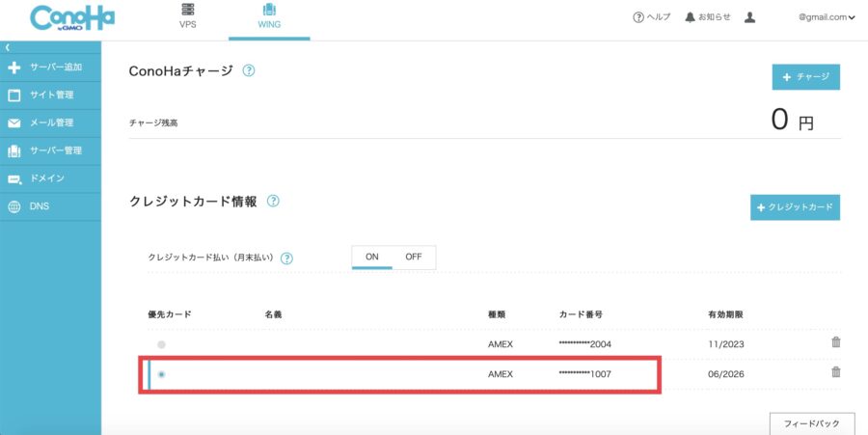The image size is (868, 435).
Task: Select the card ending 1007 as priority
Action: [161, 374]
